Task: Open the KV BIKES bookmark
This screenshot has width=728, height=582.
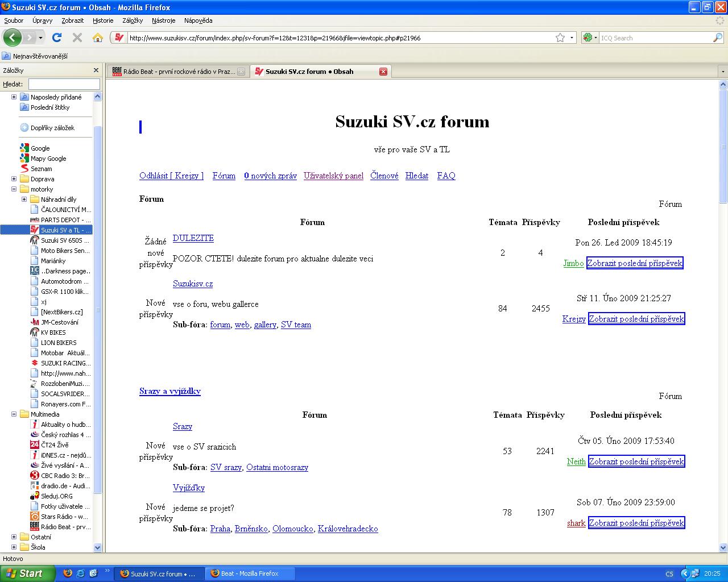Action: [x=48, y=332]
